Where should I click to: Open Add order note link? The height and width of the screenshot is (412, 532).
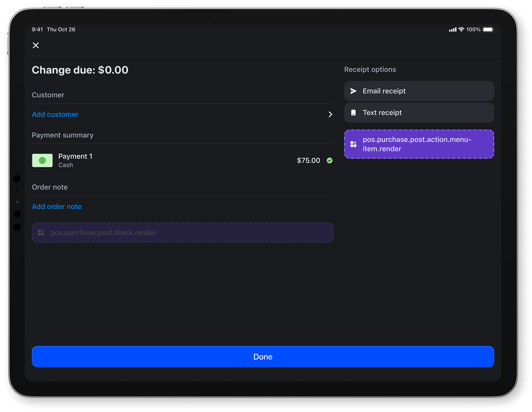tap(57, 207)
